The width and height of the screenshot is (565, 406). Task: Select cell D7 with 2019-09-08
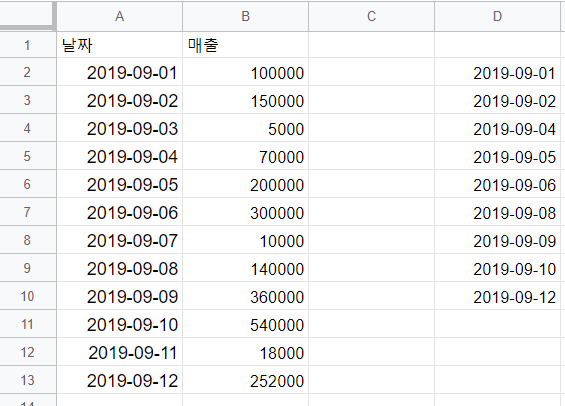(497, 212)
